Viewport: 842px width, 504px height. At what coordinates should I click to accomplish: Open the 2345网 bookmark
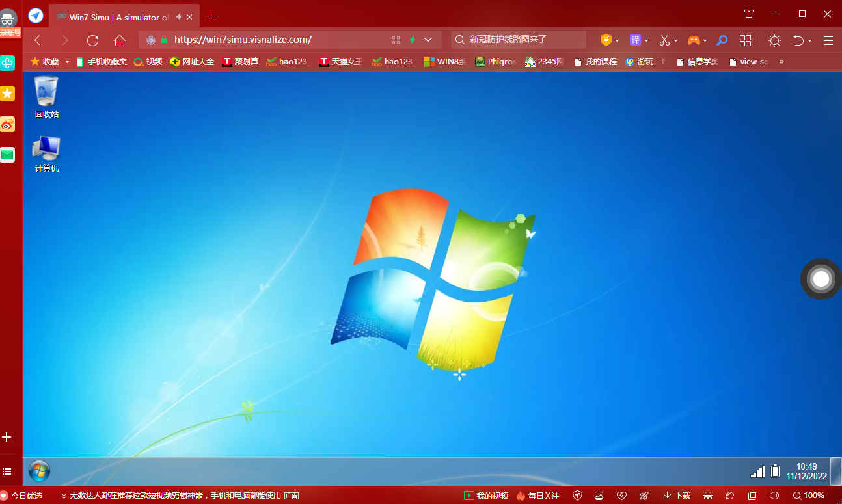click(x=544, y=62)
